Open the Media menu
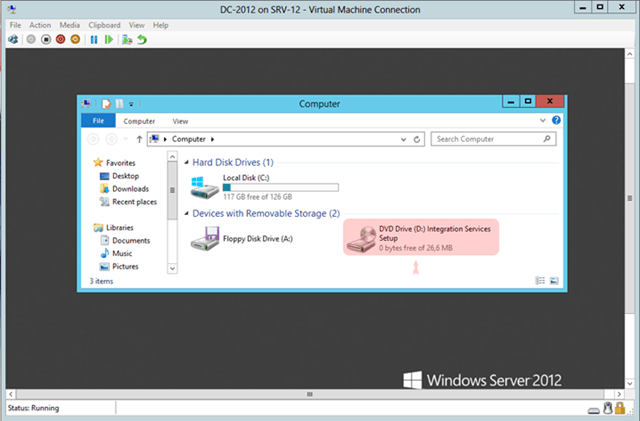The image size is (640, 421). point(70,25)
